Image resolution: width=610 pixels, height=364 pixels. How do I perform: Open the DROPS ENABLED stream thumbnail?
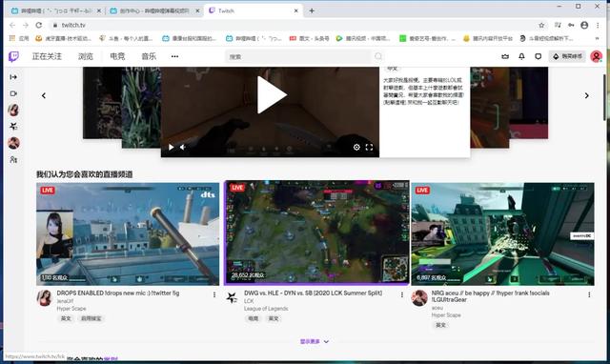click(128, 234)
